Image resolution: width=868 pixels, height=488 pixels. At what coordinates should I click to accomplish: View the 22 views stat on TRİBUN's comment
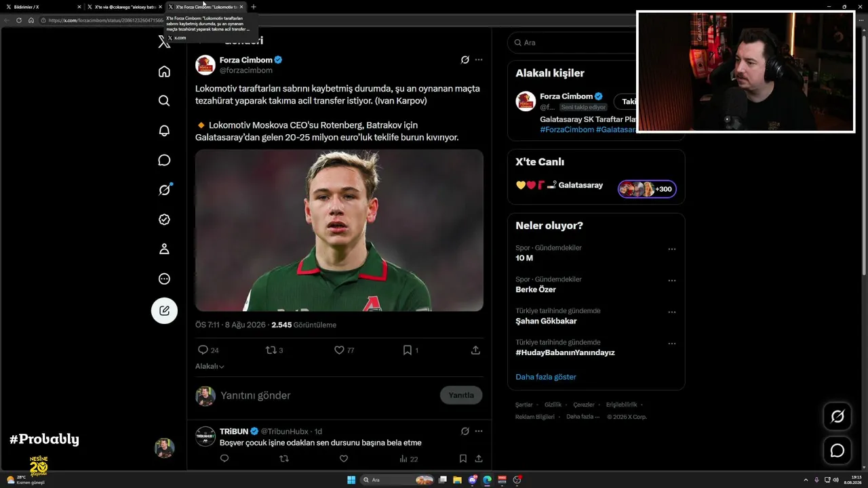409,459
